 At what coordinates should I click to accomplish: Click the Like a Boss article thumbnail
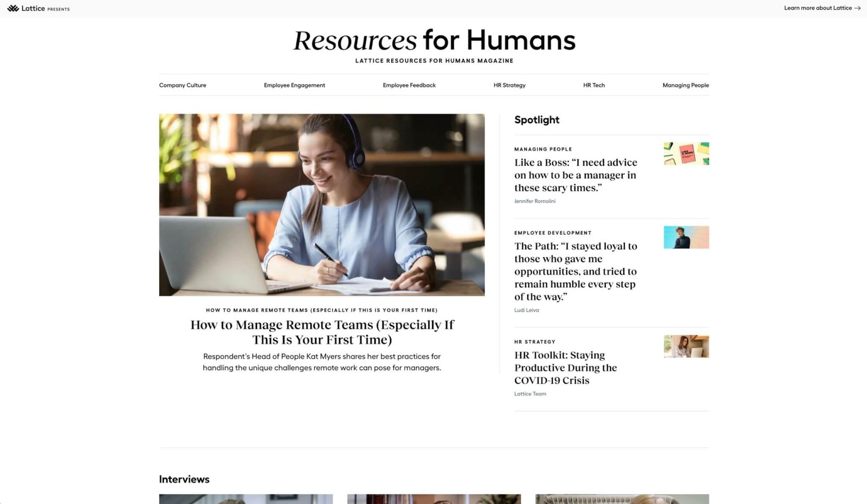click(x=686, y=154)
